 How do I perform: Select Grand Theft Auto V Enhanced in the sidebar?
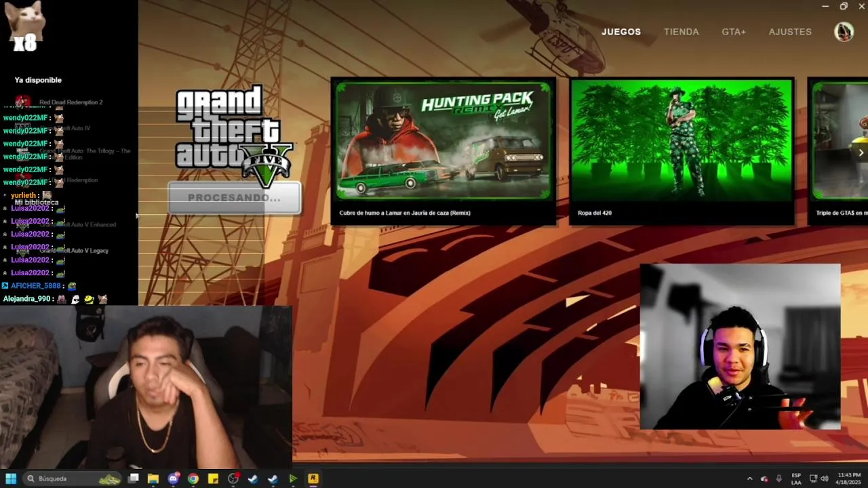pyautogui.click(x=77, y=224)
